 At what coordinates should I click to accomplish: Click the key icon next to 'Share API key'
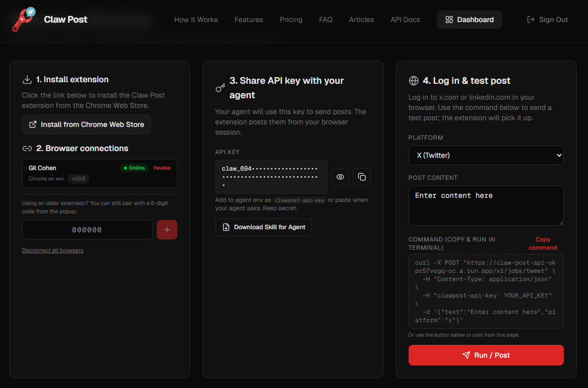pos(220,87)
